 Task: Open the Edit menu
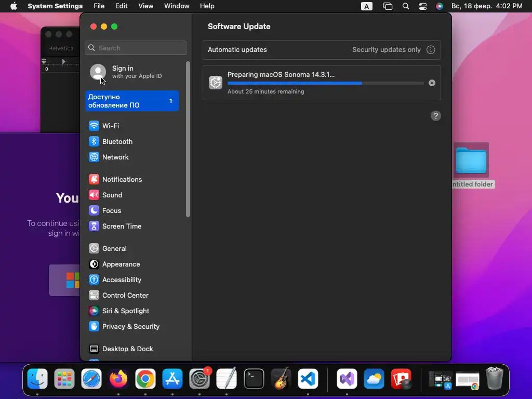click(x=121, y=6)
